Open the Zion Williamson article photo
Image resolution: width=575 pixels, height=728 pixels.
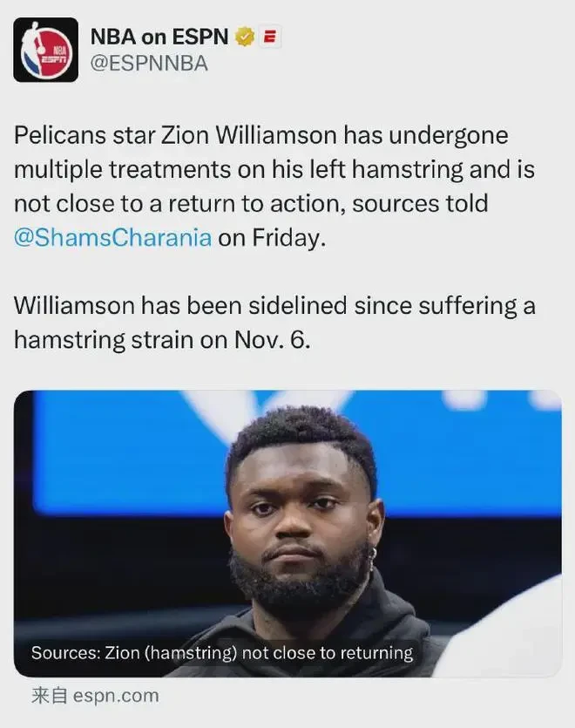(287, 533)
